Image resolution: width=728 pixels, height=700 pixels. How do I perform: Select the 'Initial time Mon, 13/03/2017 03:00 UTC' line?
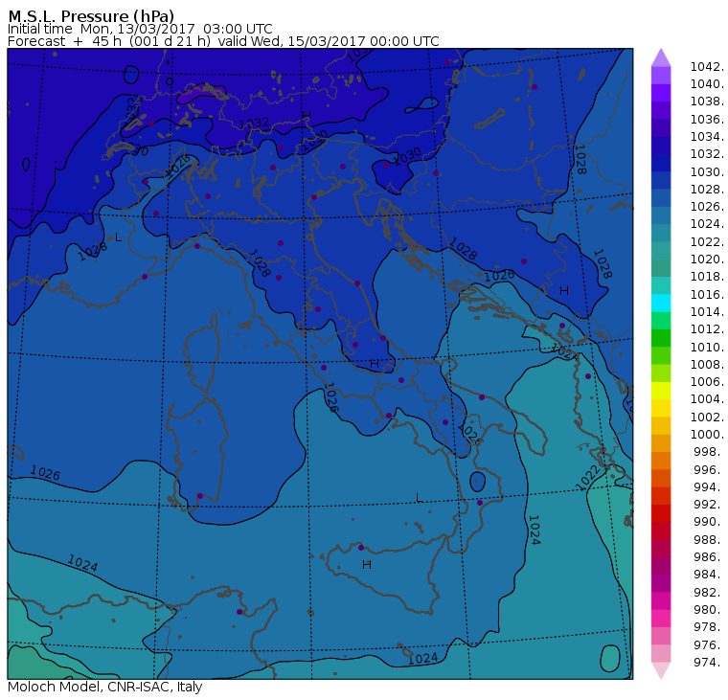tap(140, 29)
